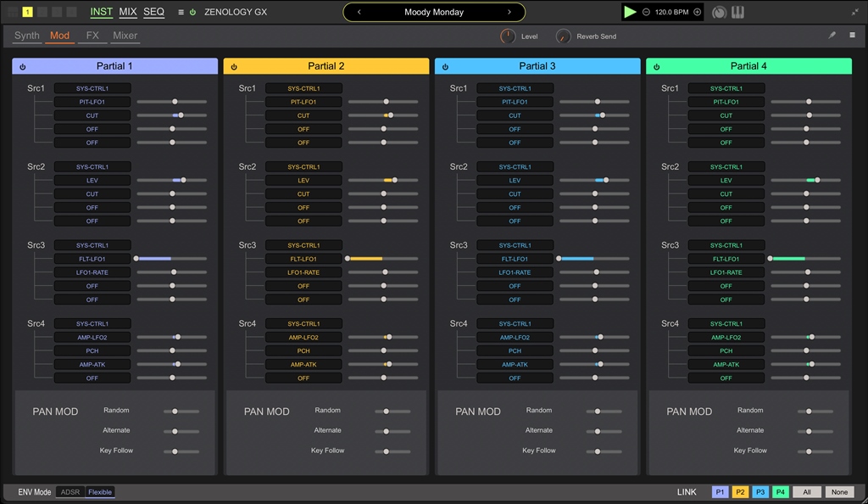Open Partial 2 FLT-LFO1 destination dropdown
The image size is (868, 504).
point(303,259)
